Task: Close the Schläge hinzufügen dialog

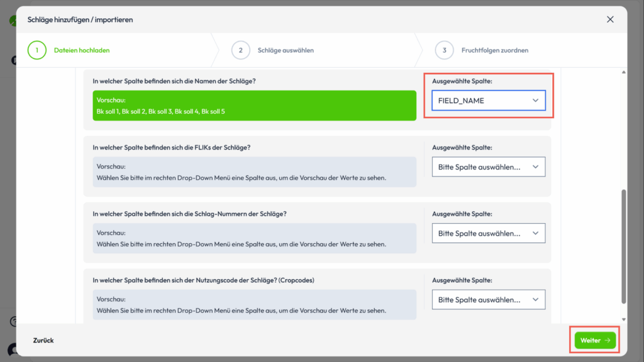Action: 610,19
